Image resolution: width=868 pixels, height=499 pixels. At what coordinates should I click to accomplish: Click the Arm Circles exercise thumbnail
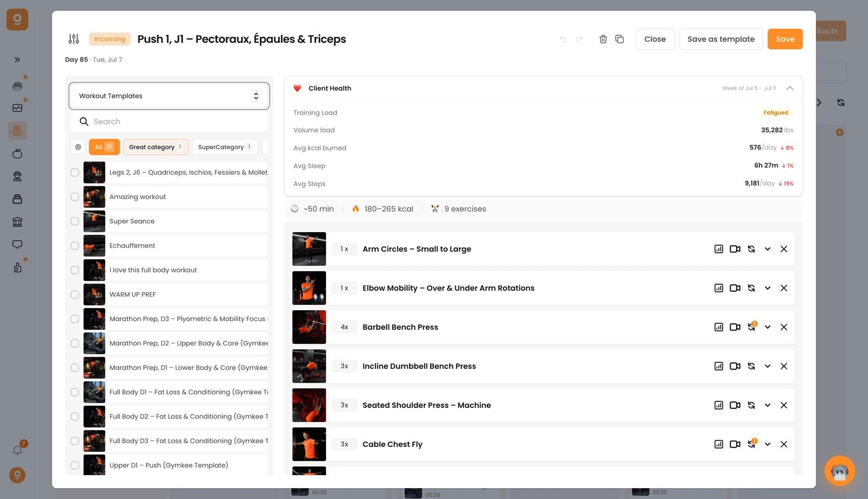click(309, 249)
